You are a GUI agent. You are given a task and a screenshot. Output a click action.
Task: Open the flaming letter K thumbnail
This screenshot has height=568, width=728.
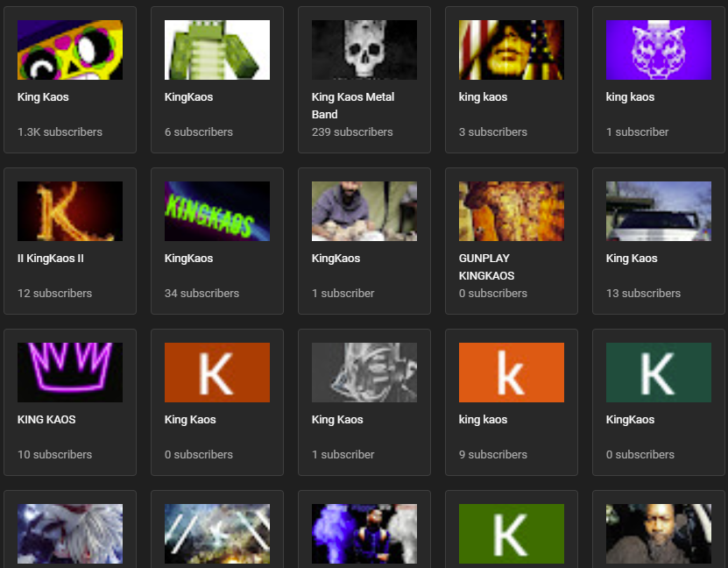point(70,211)
